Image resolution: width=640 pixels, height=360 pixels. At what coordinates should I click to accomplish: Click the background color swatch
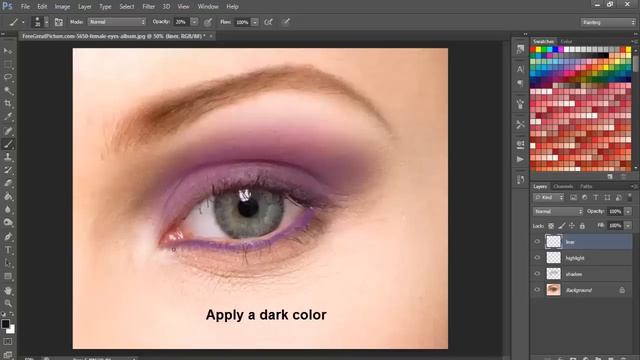(x=12, y=329)
